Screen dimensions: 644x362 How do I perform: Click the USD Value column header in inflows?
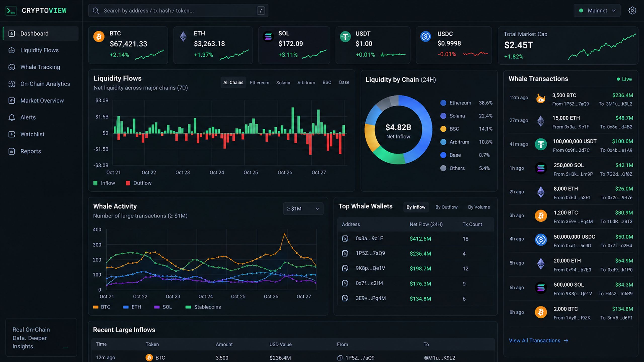(x=280, y=344)
